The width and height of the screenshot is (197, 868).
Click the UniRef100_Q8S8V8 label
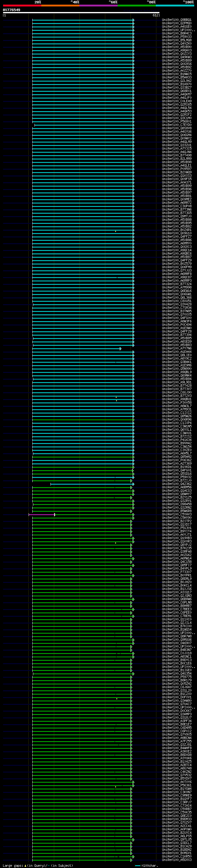point(177,128)
